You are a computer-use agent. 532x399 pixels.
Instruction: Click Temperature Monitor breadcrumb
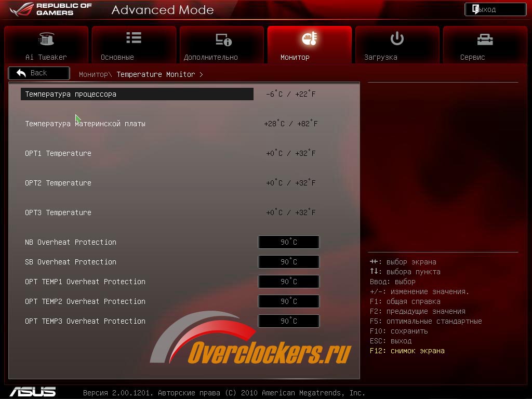156,74
